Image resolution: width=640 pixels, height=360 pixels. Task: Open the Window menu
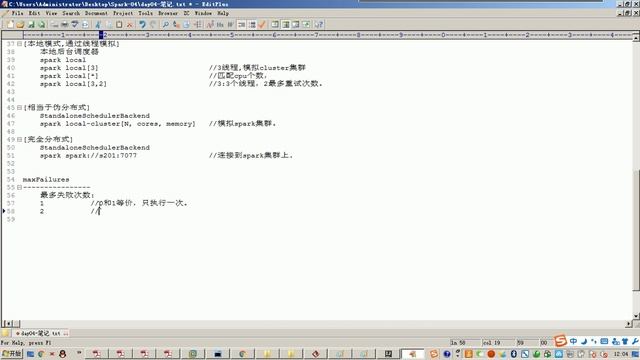coord(203,13)
